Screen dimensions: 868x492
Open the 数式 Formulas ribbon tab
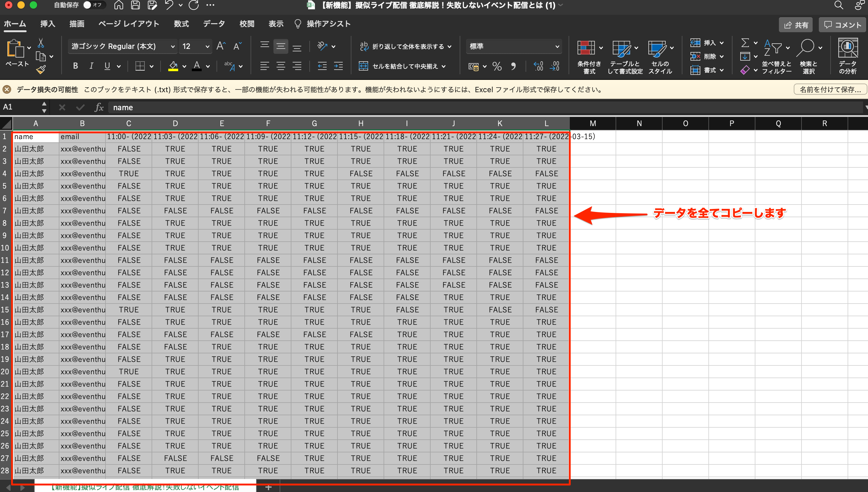pyautogui.click(x=181, y=24)
